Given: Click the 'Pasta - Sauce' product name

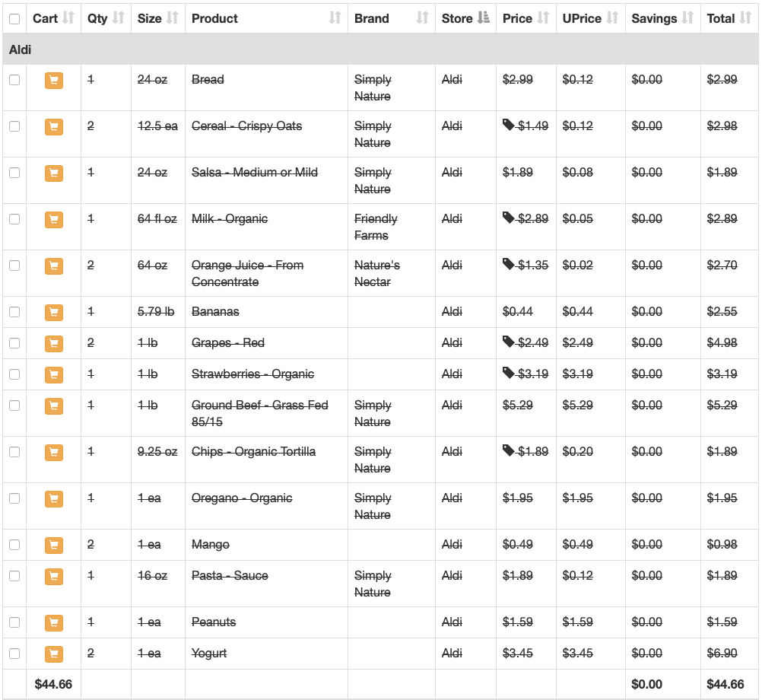Looking at the screenshot, I should (x=230, y=575).
